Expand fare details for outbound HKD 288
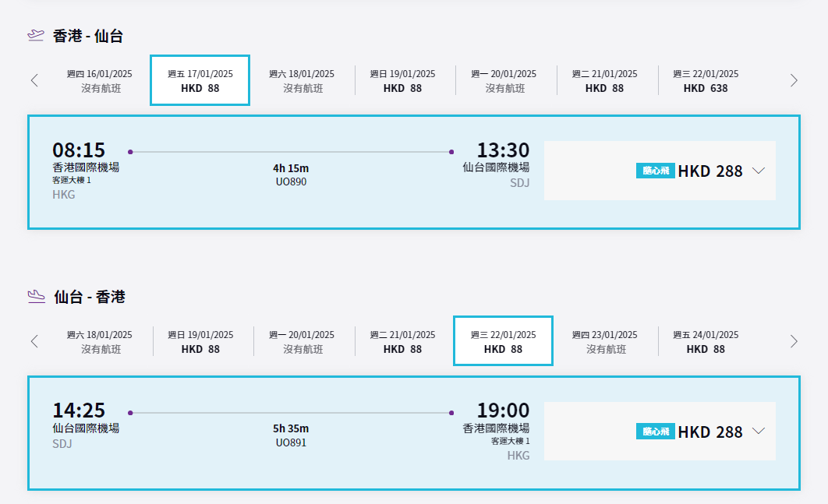Image resolution: width=828 pixels, height=504 pixels. coord(759,171)
